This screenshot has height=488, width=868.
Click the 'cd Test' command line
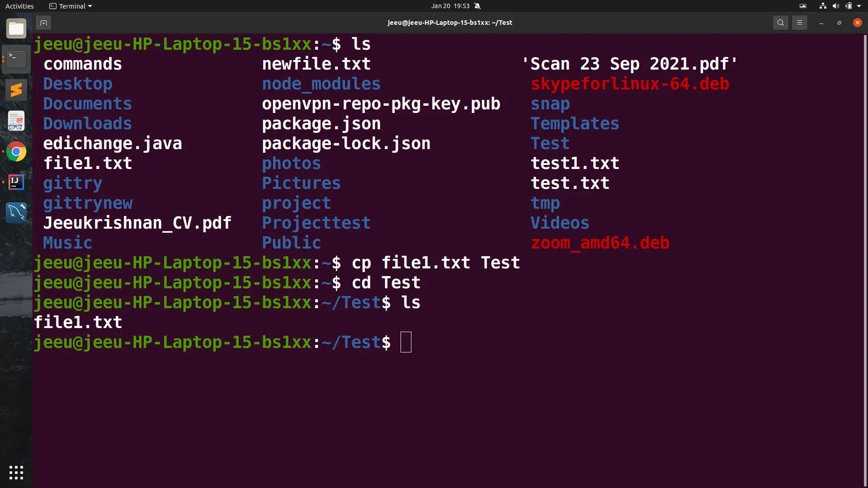coord(386,282)
